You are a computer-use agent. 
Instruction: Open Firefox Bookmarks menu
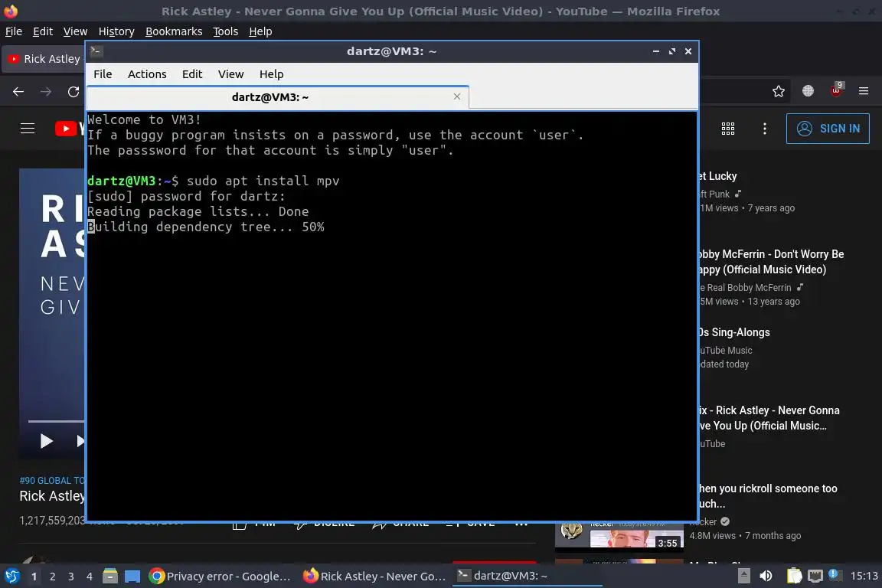click(x=174, y=31)
